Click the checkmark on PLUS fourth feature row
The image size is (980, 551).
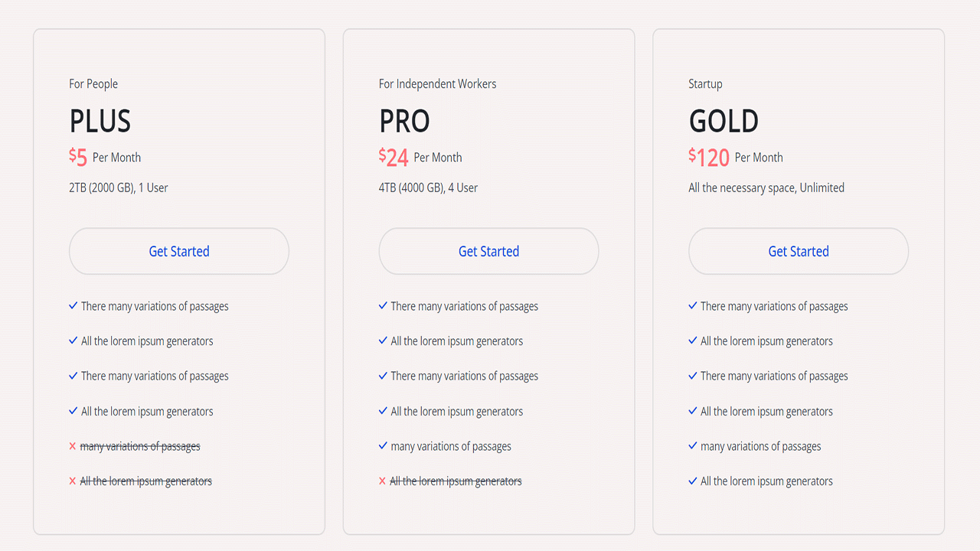pos(72,411)
